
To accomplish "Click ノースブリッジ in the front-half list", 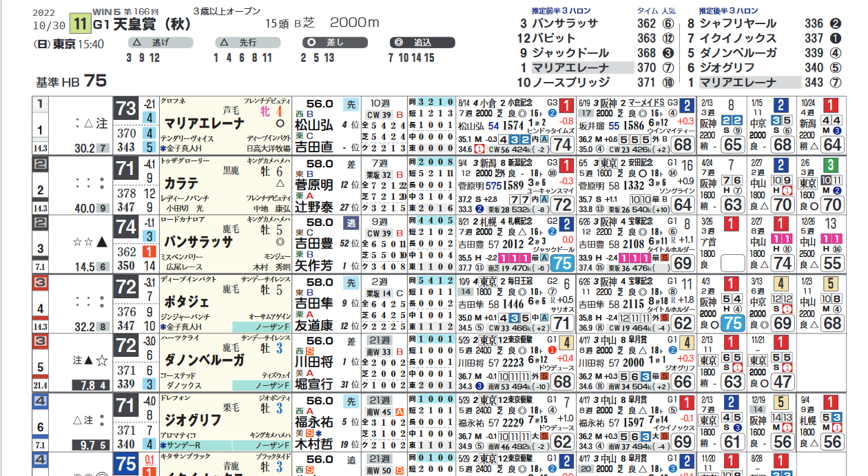I will coord(570,83).
